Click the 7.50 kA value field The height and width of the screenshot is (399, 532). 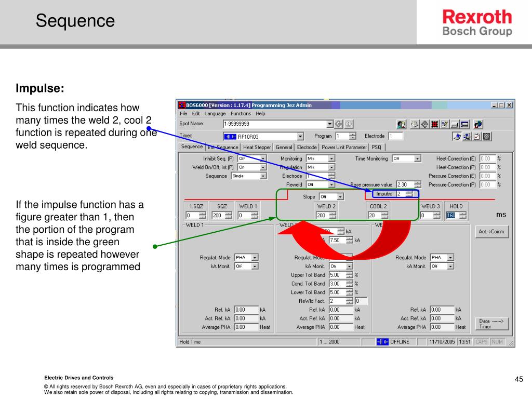point(338,240)
